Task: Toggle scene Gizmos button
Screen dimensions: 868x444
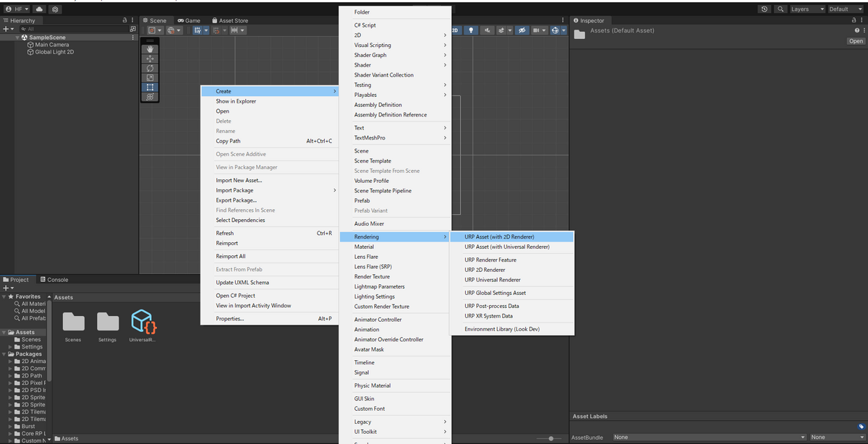Action: coord(556,30)
